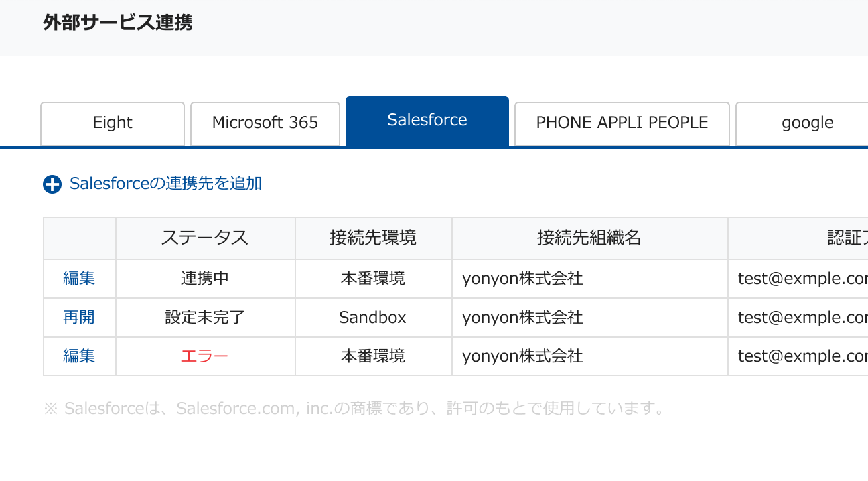This screenshot has width=868, height=481.
Task: Click the 設定未完了 status cell
Action: point(206,318)
